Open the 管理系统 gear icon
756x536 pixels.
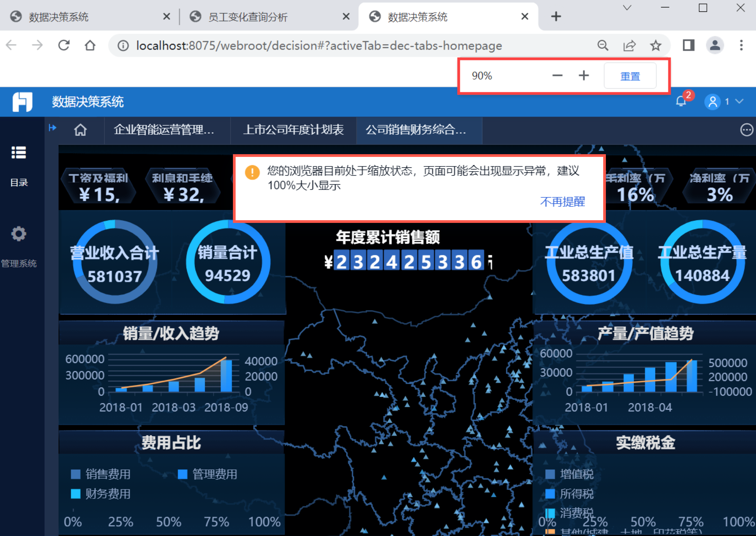click(x=19, y=234)
